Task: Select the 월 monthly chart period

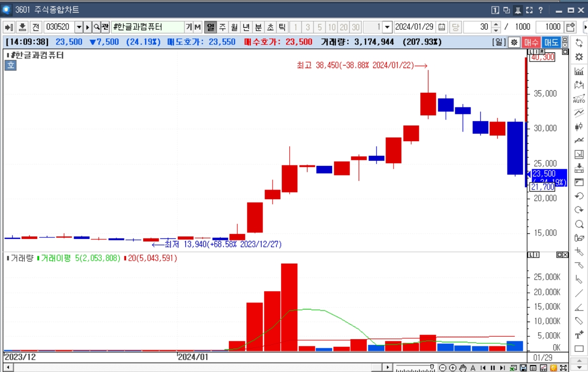Action: [234, 27]
